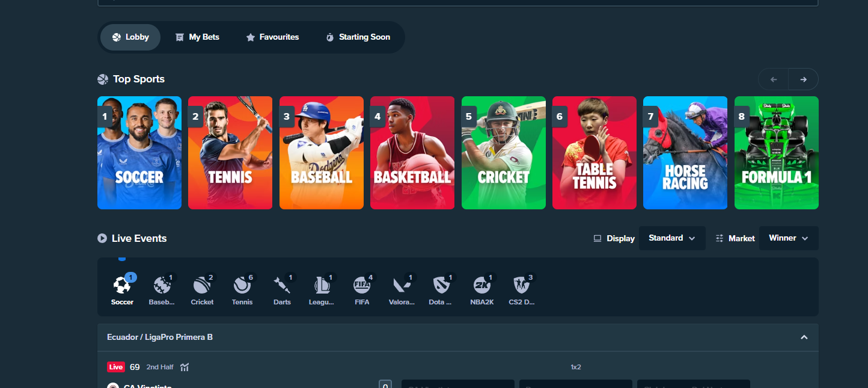868x388 pixels.
Task: Go to next Top Sports slide
Action: pyautogui.click(x=804, y=79)
